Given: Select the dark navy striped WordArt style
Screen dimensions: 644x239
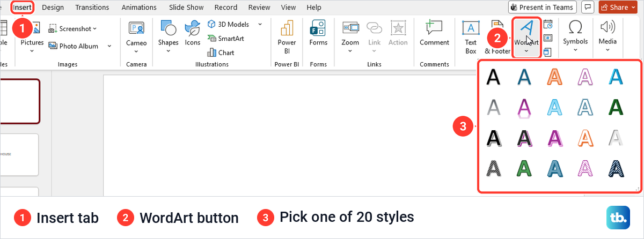Looking at the screenshot, I should 617,169.
